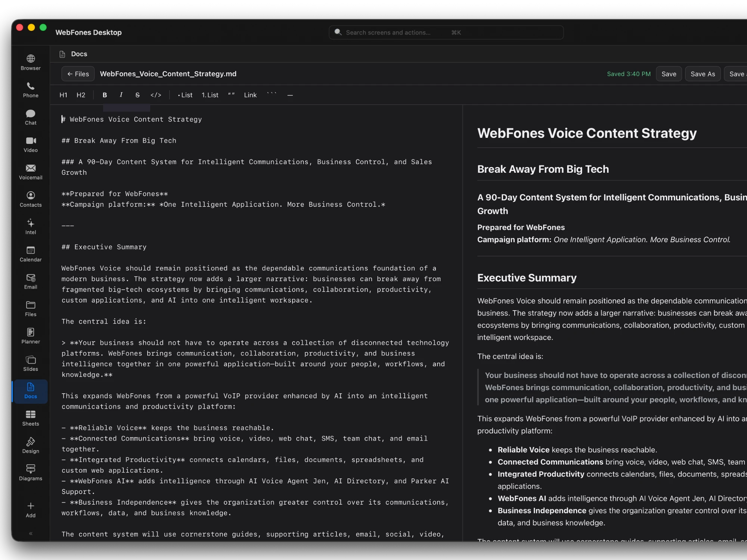Open Files from the sidebar
The image size is (747, 560).
[x=31, y=309]
